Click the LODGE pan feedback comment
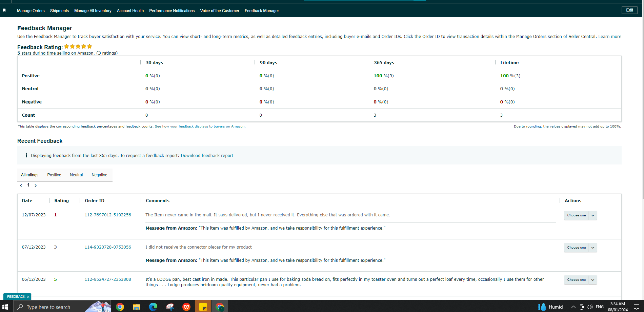 click(345, 282)
